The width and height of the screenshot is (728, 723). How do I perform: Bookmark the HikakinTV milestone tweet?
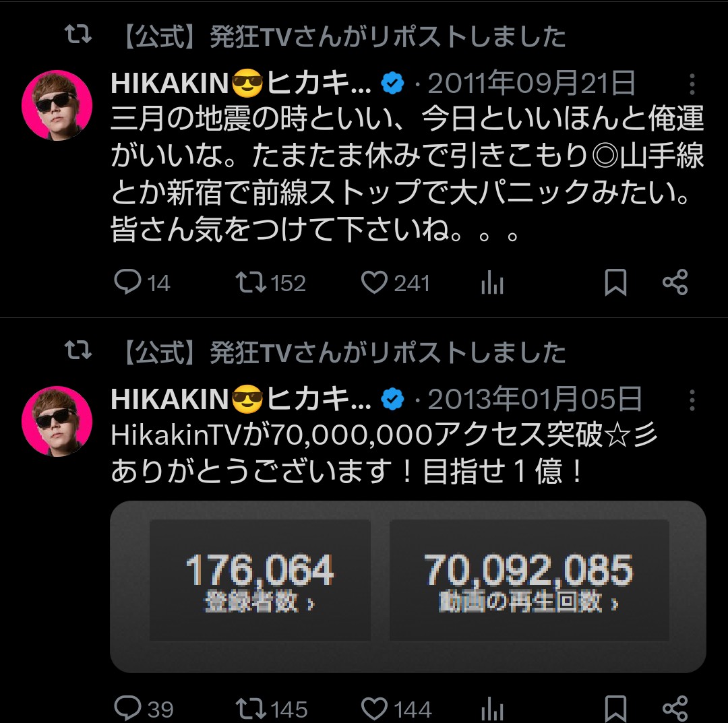pyautogui.click(x=615, y=709)
